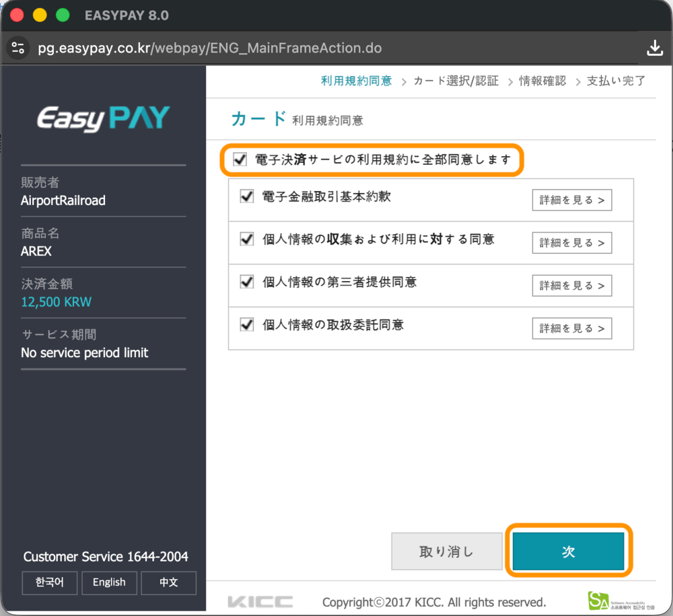Click the カード 利用規約同意 heading
Image resolution: width=673 pixels, height=616 pixels.
point(297,119)
